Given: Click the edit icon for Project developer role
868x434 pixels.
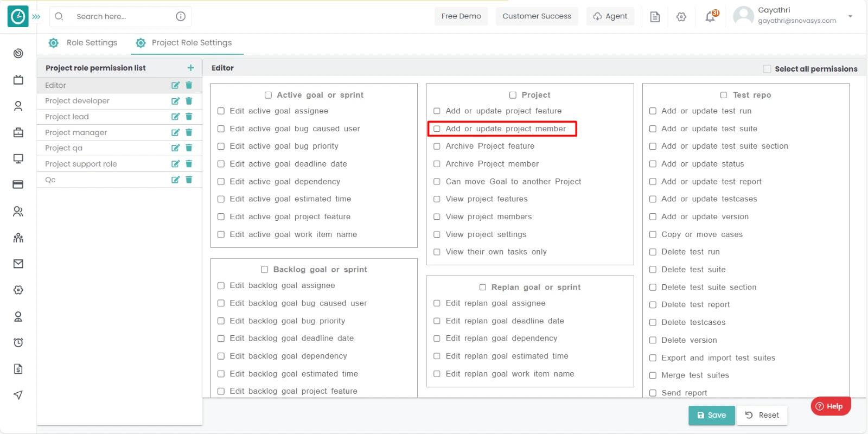Looking at the screenshot, I should (175, 101).
